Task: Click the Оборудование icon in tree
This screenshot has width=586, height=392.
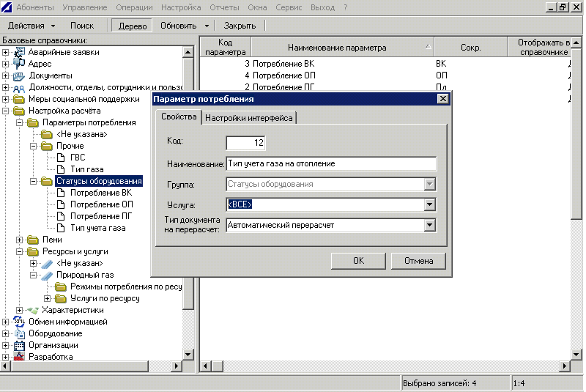Action: click(20, 333)
